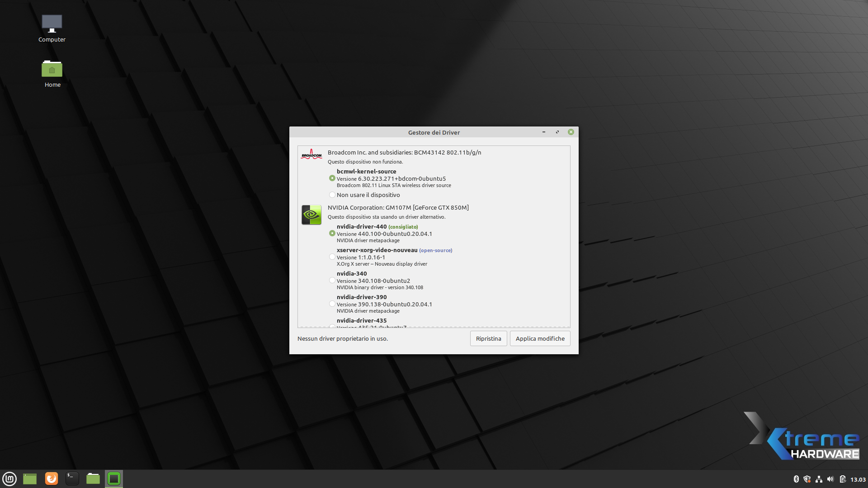Open the update manager shield icon

coord(807,479)
